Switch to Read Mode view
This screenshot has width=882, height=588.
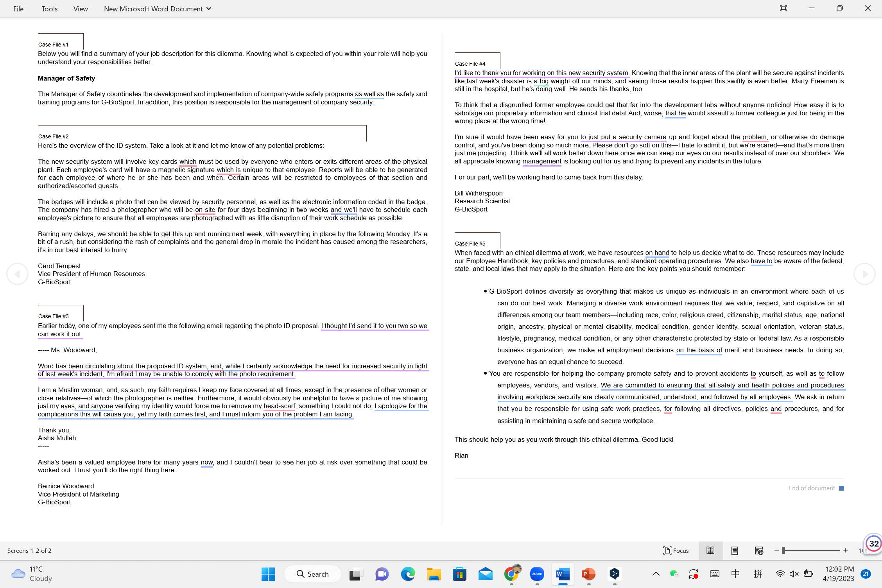710,550
